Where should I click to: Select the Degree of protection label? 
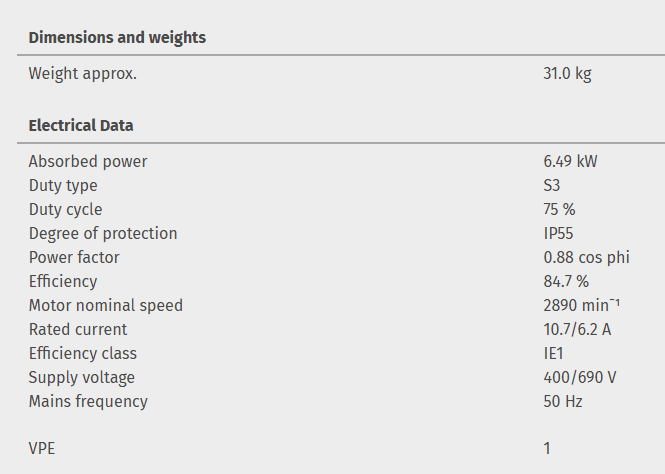pos(103,233)
